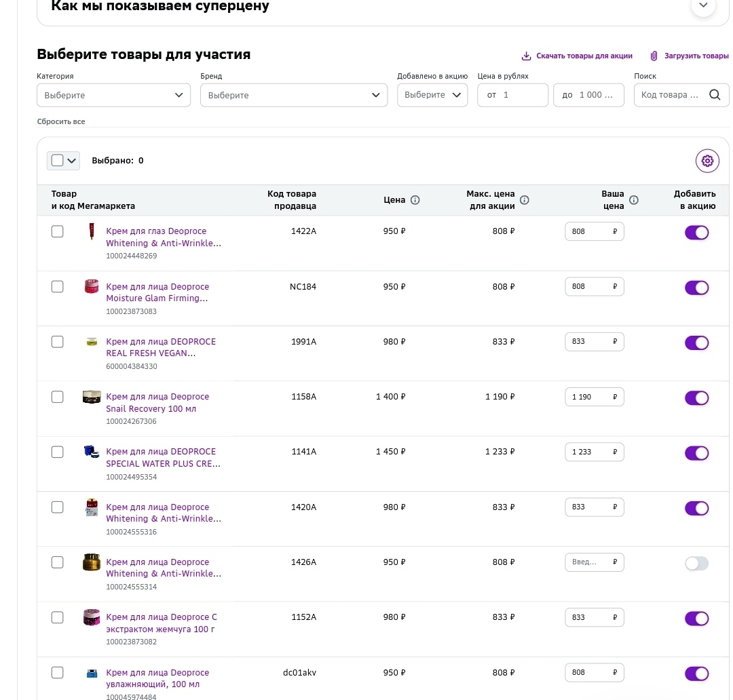Click info icon beside Макс. цена для акции
The image size is (733, 700).
pos(525,200)
